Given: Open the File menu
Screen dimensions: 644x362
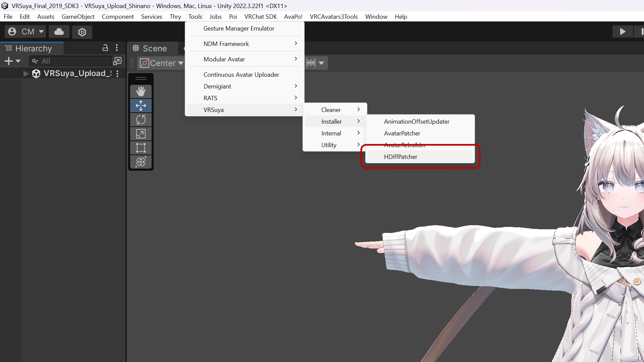Looking at the screenshot, I should (x=8, y=17).
